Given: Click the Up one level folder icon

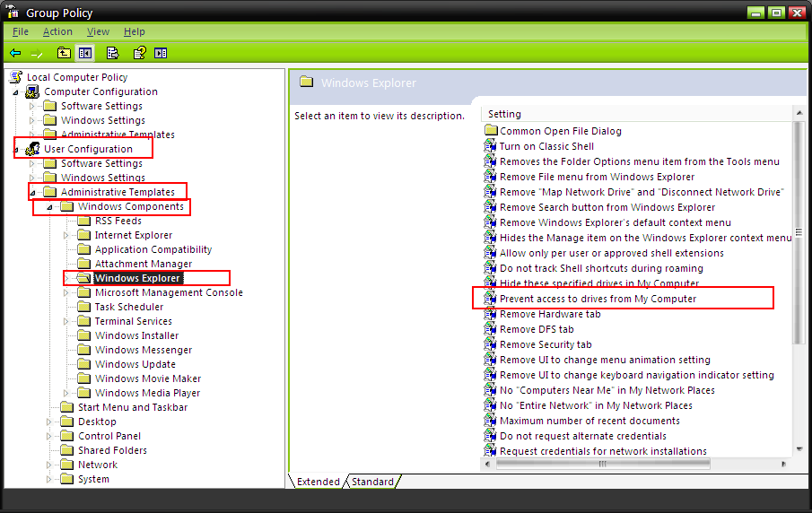Looking at the screenshot, I should [64, 53].
